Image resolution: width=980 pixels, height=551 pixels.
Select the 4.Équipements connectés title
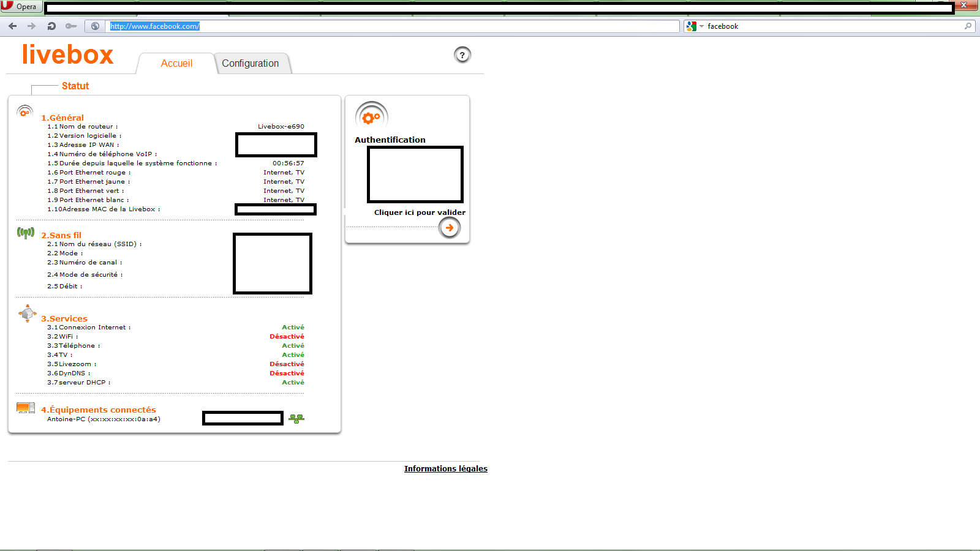point(99,410)
